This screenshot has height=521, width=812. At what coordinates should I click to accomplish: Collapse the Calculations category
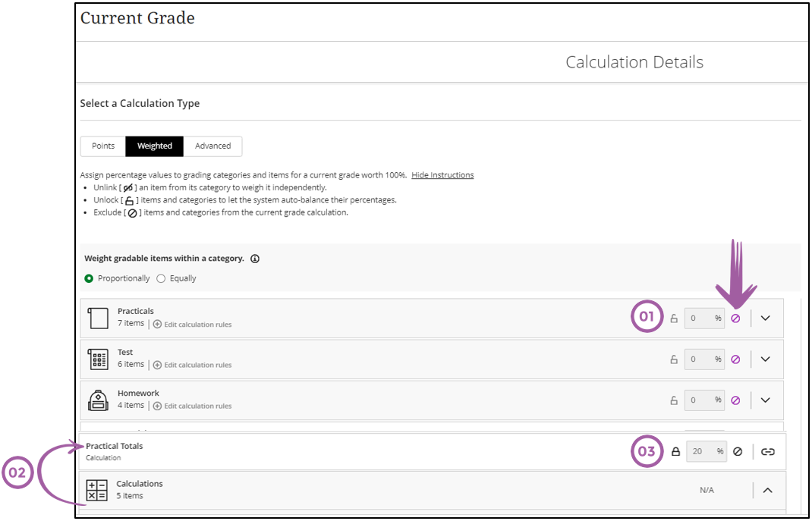click(767, 490)
